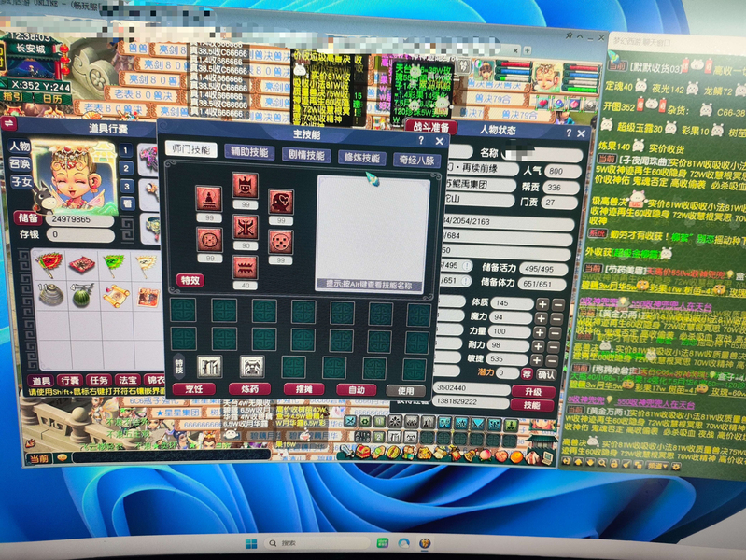Toggle the swap arrows icon on inventory window
The height and width of the screenshot is (560, 746).
tap(9, 124)
